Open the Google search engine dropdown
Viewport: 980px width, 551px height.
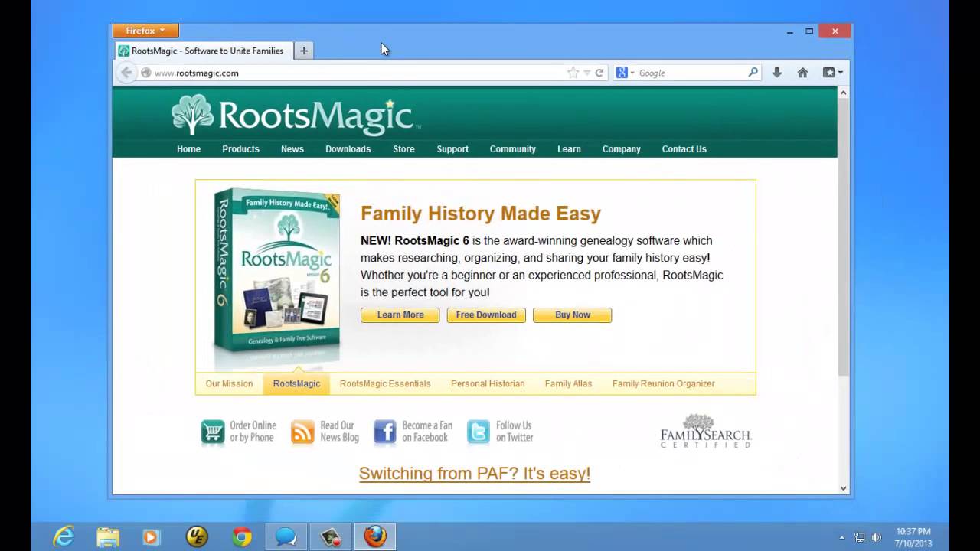click(x=625, y=73)
